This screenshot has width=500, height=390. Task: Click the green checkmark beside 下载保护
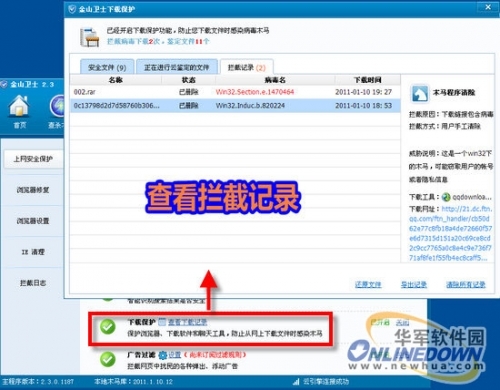108,327
